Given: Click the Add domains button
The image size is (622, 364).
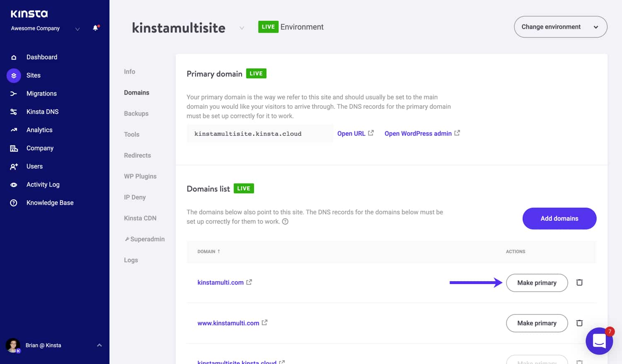Looking at the screenshot, I should click(x=559, y=219).
